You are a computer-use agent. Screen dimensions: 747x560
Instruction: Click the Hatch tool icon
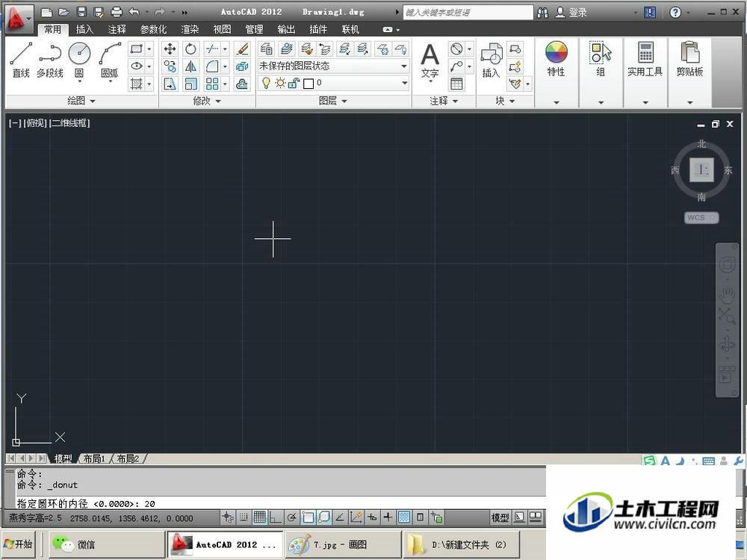point(137,84)
